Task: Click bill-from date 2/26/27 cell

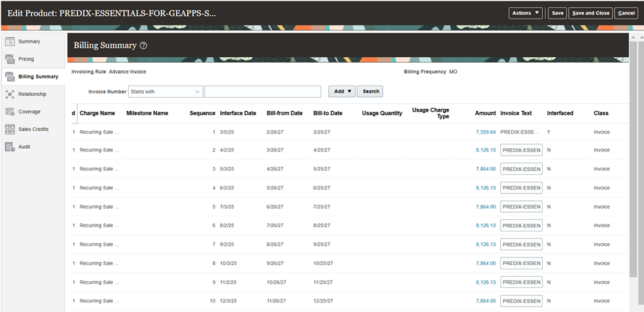Action: tap(275, 132)
